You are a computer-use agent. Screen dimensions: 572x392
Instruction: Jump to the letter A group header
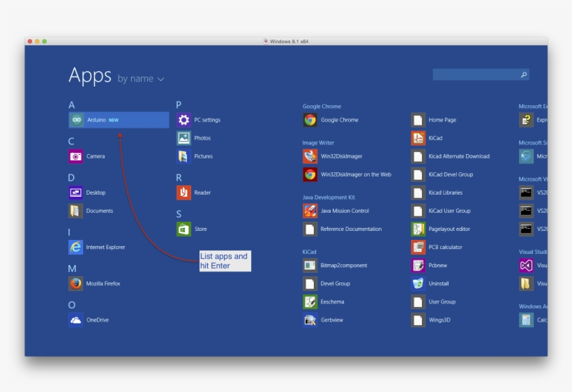point(71,105)
